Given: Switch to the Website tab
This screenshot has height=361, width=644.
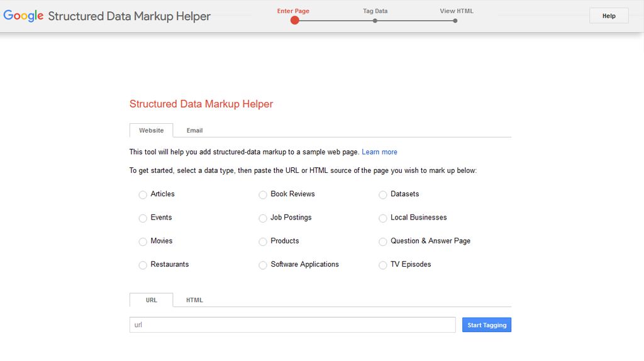Looking at the screenshot, I should pos(151,130).
